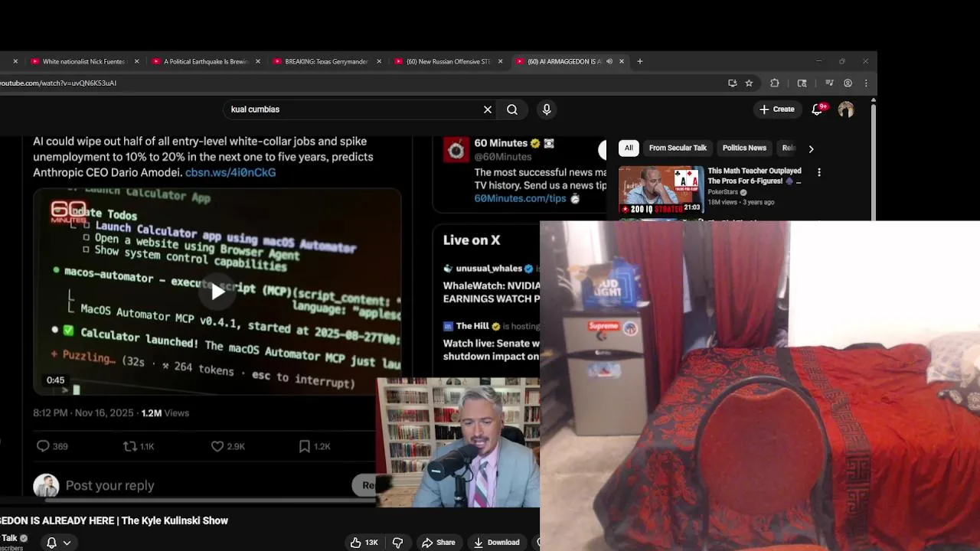Select the From Secular Talk chip

click(x=678, y=148)
